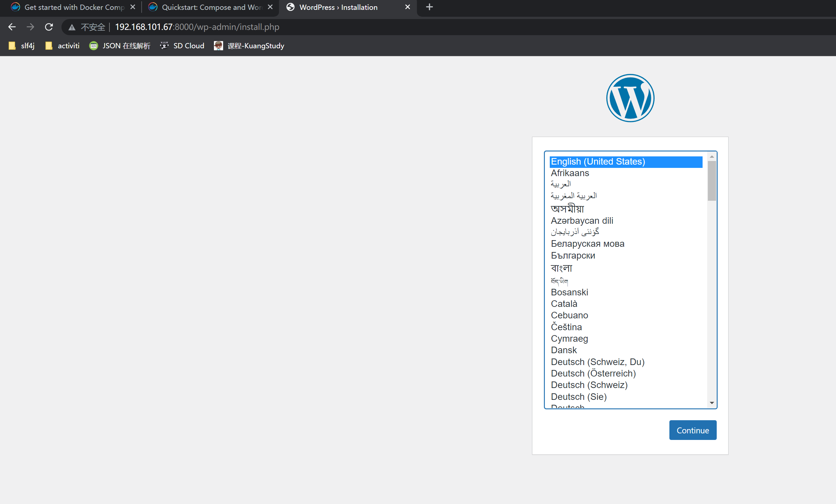Close the WordPress Installation tab

(407, 7)
